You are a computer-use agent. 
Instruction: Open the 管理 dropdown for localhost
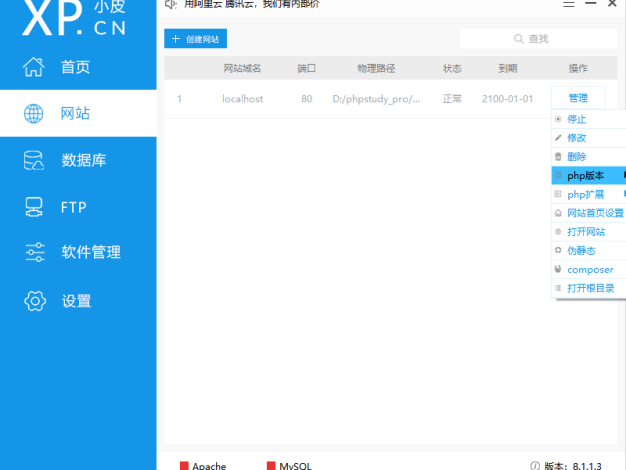coord(578,98)
